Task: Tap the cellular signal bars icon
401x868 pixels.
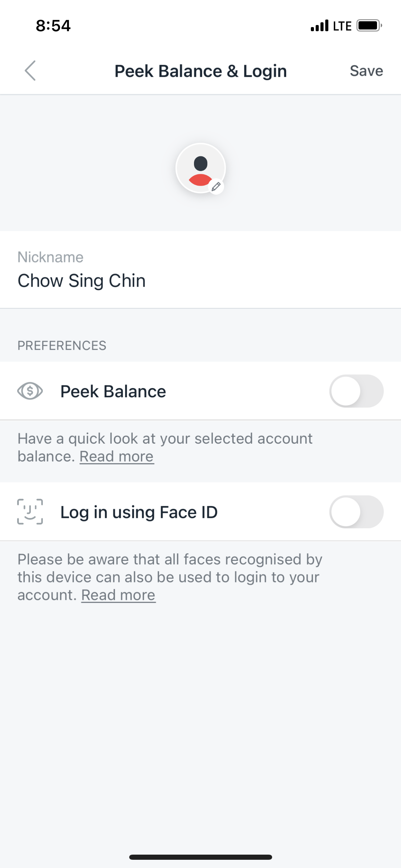Action: click(x=319, y=26)
